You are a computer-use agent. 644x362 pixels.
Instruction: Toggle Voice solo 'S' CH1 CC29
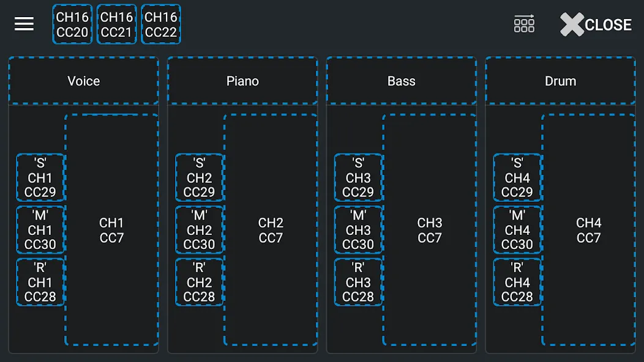coord(40,177)
